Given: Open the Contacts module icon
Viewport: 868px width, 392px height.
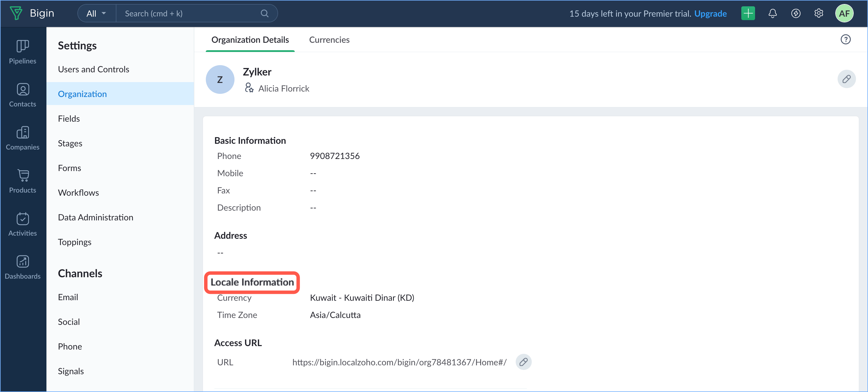Looking at the screenshot, I should [23, 90].
